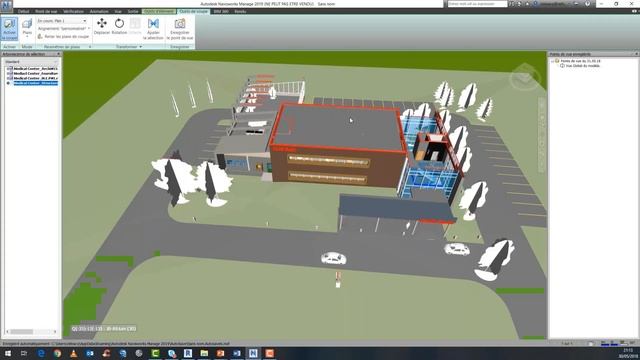
Task: Launch Google Chrome from taskbar
Action: click(x=57, y=353)
